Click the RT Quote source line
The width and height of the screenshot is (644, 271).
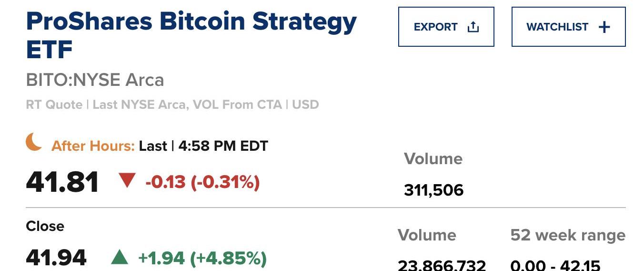click(172, 104)
